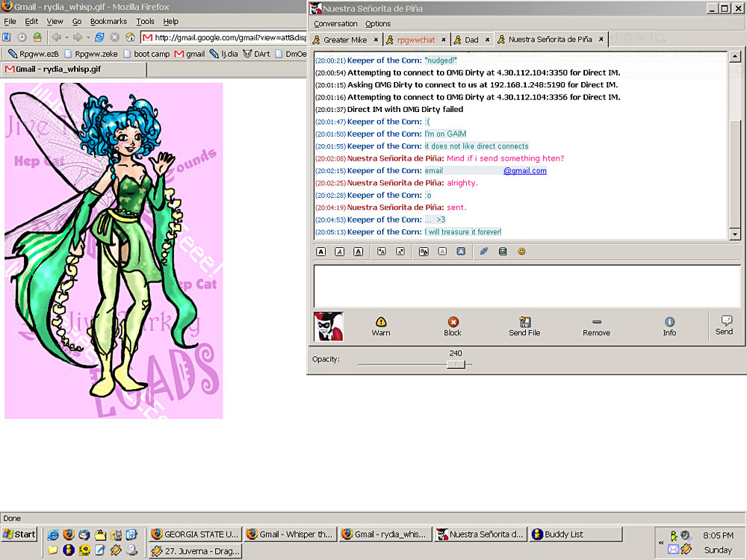Click the chat scrollbar up arrow
Screen dimensions: 747x560
click(734, 57)
